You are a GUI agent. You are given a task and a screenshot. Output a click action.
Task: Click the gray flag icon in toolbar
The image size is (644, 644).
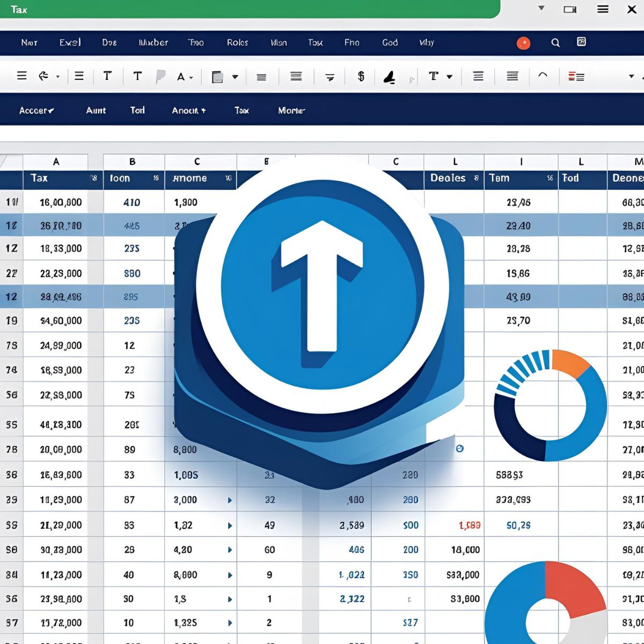[x=160, y=77]
